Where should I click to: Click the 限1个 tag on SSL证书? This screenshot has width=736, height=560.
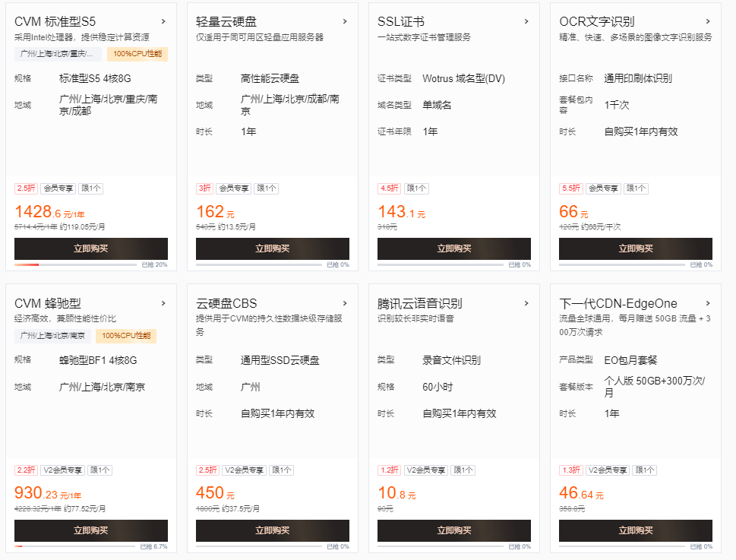coord(416,188)
